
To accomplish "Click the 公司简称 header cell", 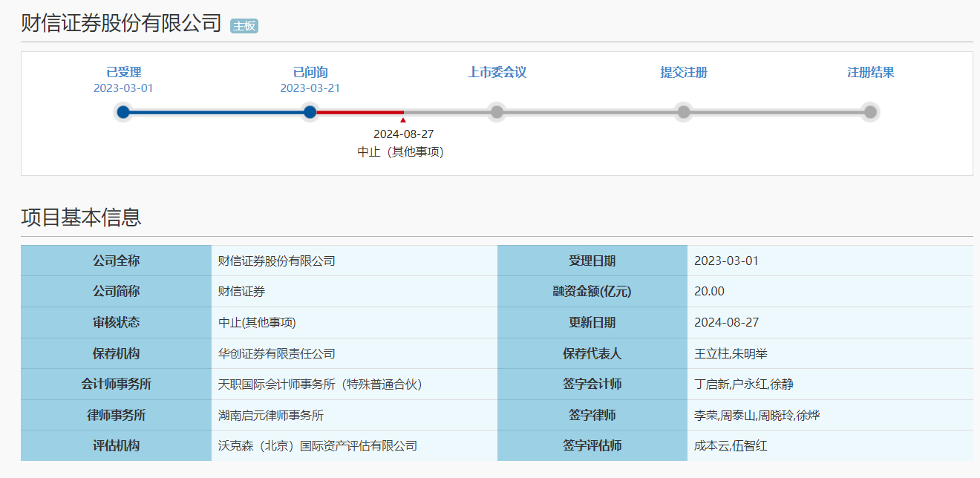I will pyautogui.click(x=116, y=292).
